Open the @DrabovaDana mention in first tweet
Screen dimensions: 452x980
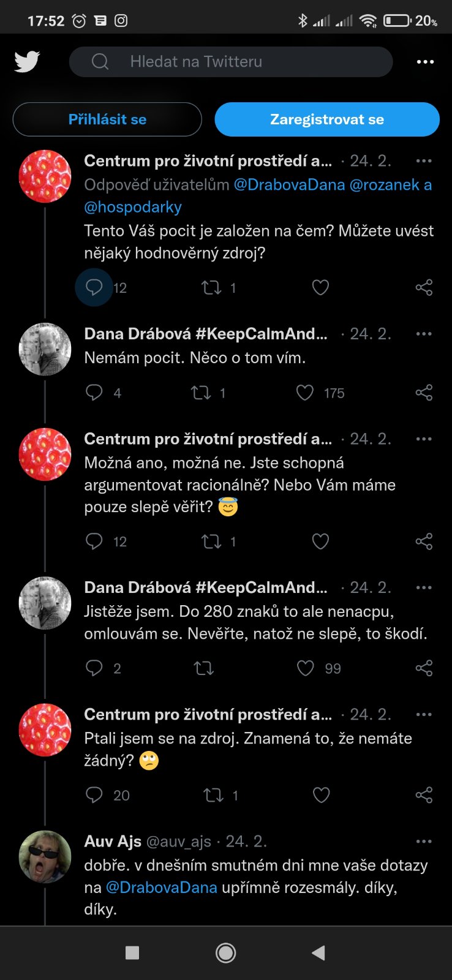click(289, 185)
